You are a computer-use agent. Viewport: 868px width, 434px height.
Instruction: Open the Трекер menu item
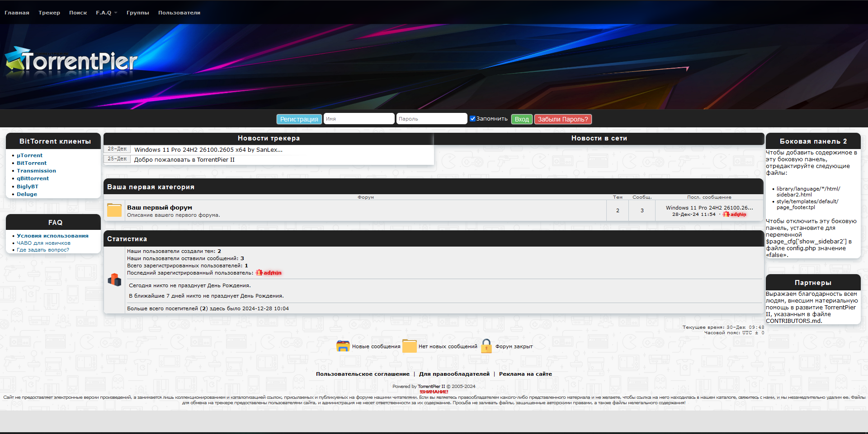[49, 13]
